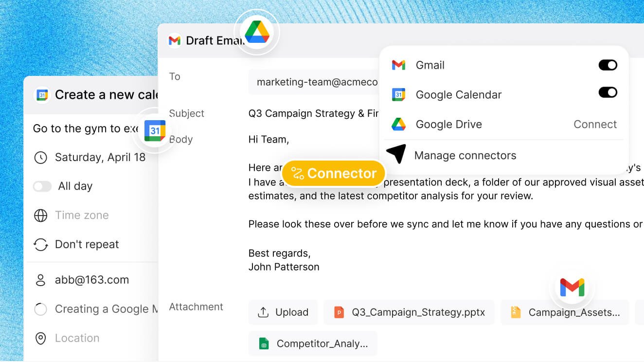Click the floating Google Drive icon
644x362 pixels.
pos(257,32)
